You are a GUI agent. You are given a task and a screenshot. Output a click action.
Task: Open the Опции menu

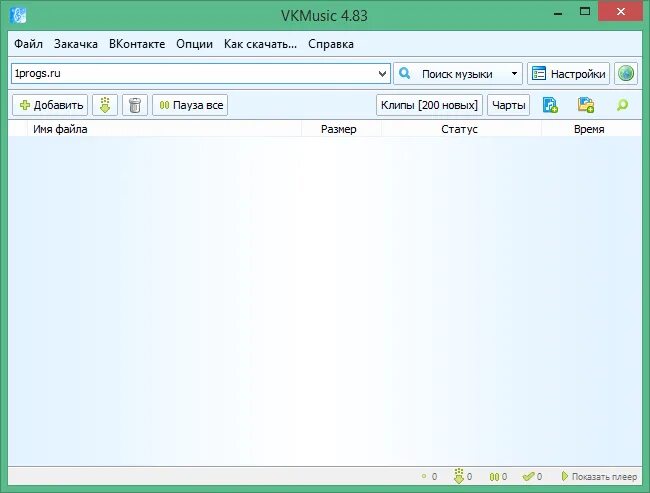click(x=194, y=44)
